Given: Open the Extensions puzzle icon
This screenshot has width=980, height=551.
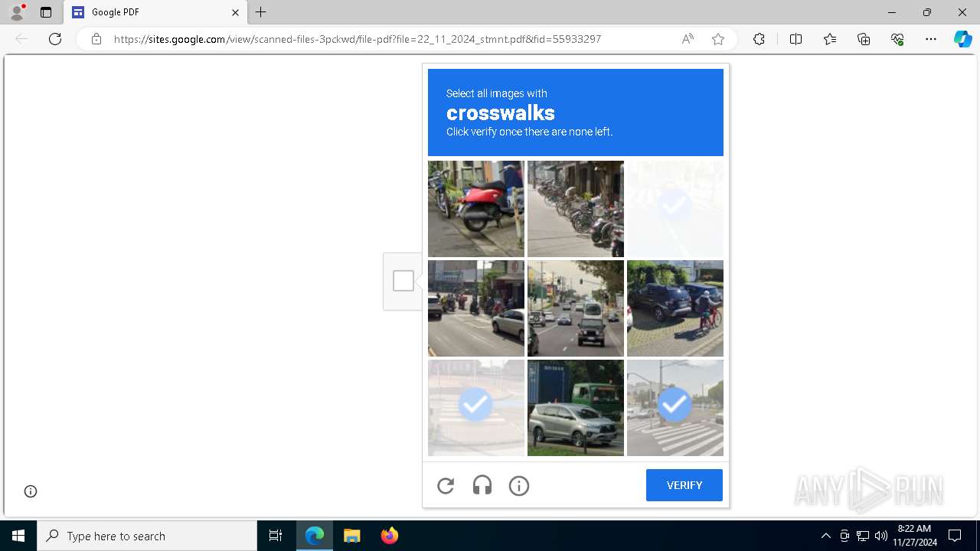Looking at the screenshot, I should click(759, 39).
